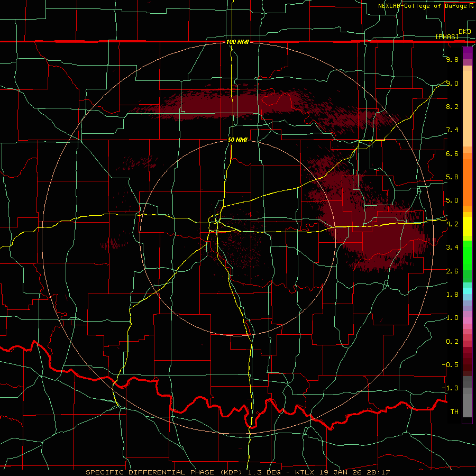Select the cyan segment of the color bar
The width and height of the screenshot is (476, 476).
point(467,291)
